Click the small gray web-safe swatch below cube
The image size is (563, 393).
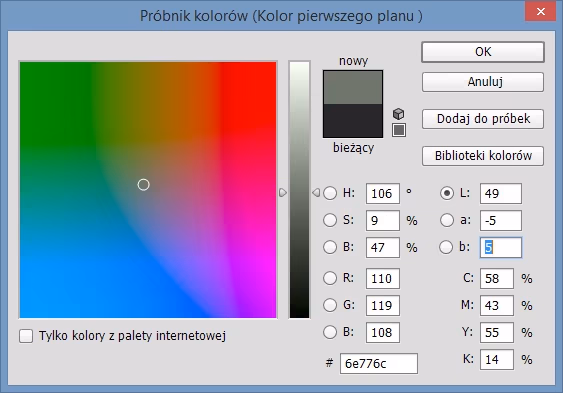399,130
